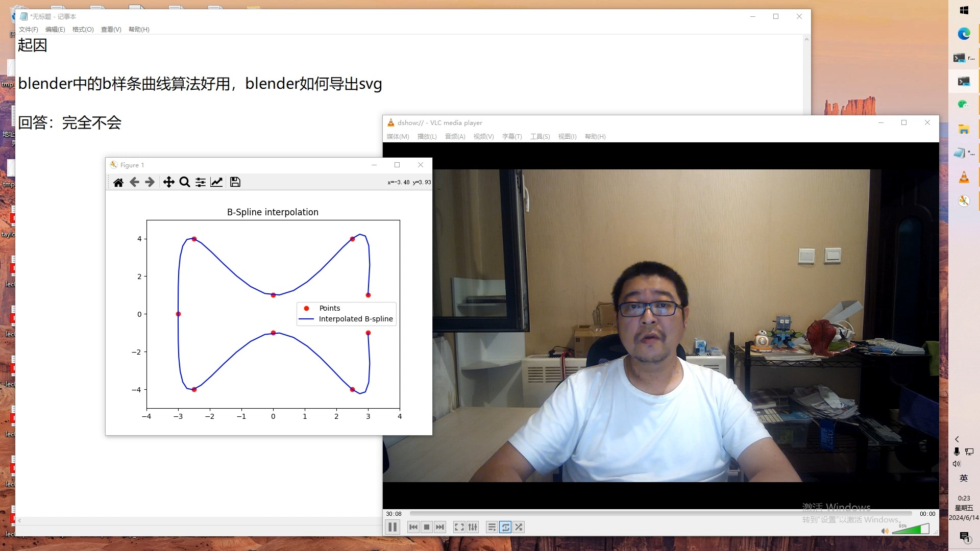Screen dimensions: 980x551
Task: Open Edit axis and curve parameters icon
Action: [216, 182]
